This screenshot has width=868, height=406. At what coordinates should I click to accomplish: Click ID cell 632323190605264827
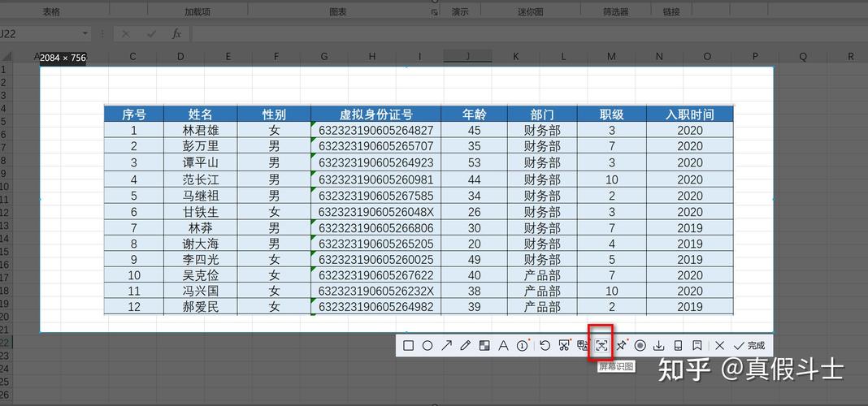pos(375,131)
